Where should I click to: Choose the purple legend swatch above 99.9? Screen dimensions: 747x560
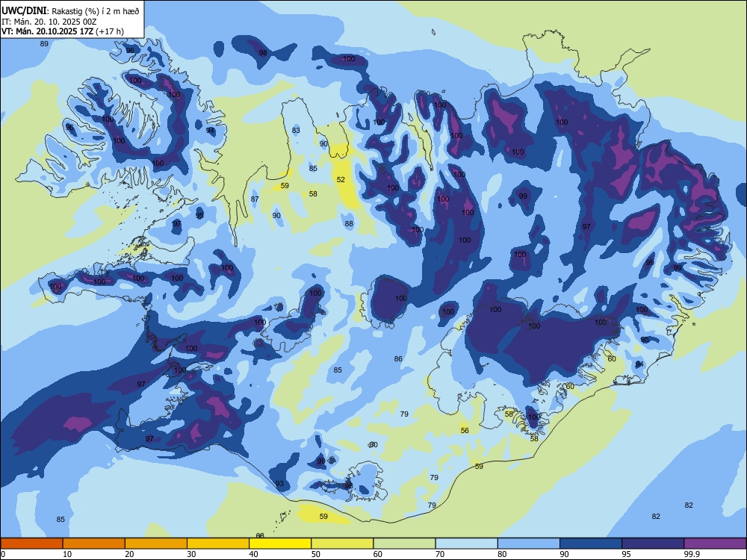click(715, 544)
